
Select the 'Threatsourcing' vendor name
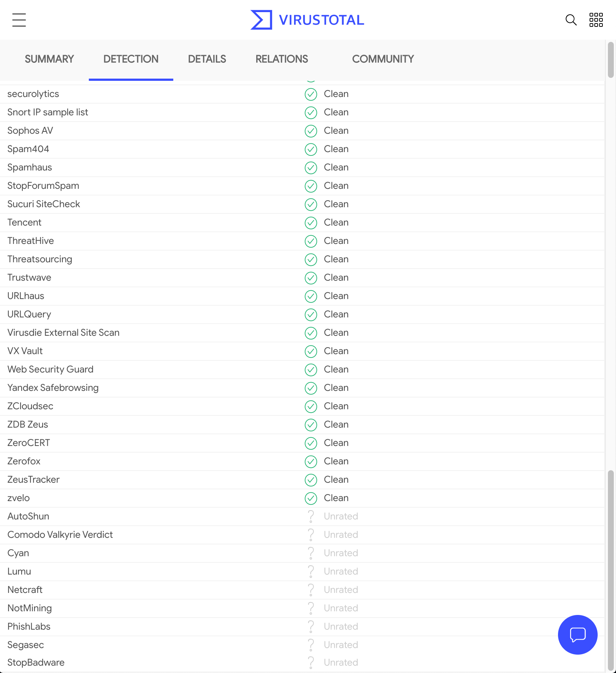click(40, 259)
